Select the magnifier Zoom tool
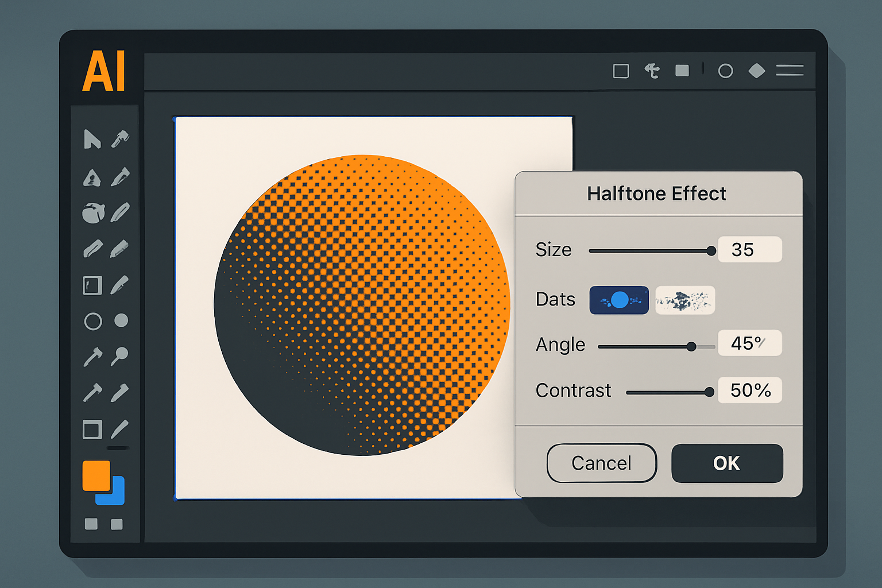 [x=119, y=356]
